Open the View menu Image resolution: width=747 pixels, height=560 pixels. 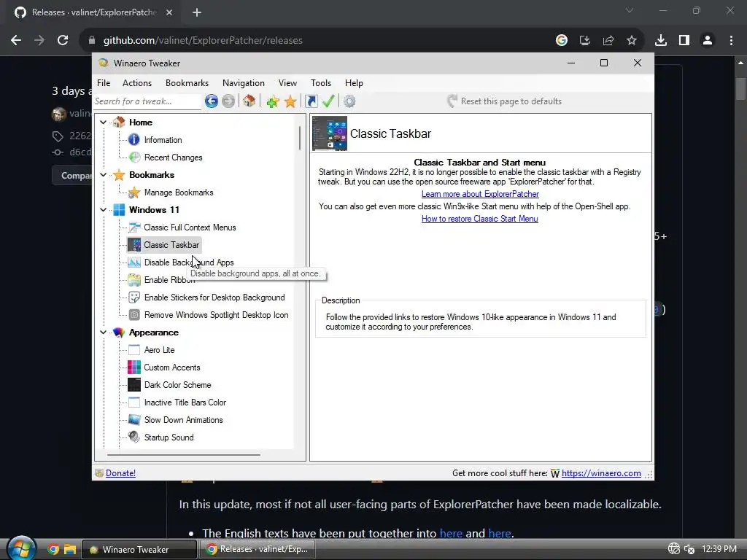[x=287, y=83]
